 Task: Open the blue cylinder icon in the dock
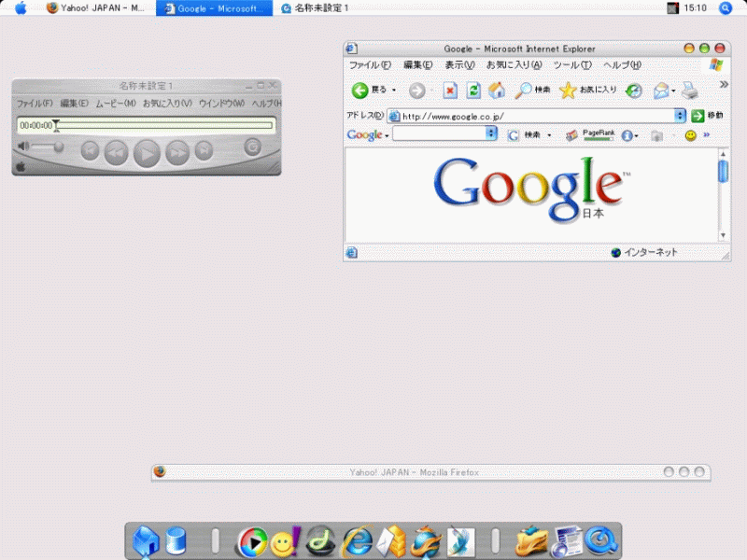[176, 541]
